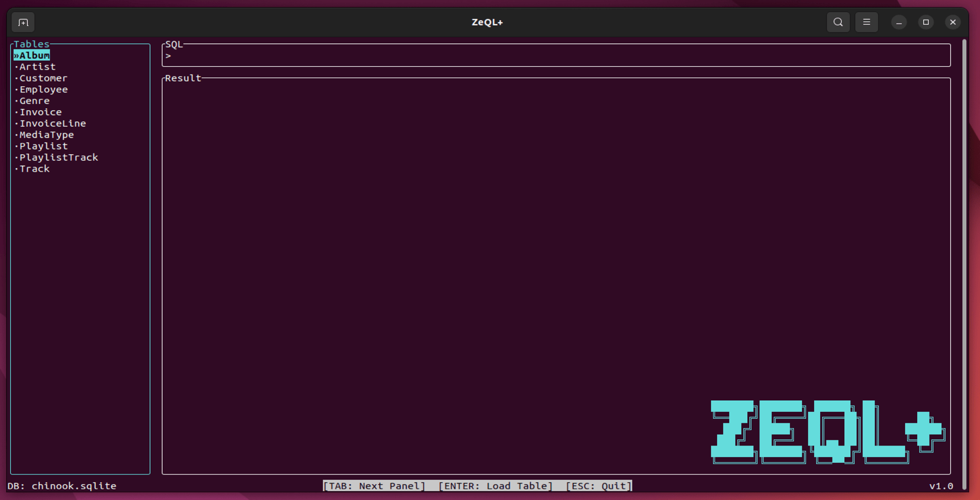
Task: Open the hamburger menu
Action: [867, 22]
